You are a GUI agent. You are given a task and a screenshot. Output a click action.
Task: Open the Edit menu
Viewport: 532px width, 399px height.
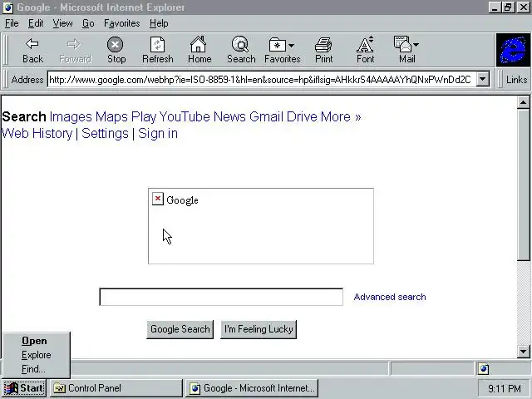(36, 23)
